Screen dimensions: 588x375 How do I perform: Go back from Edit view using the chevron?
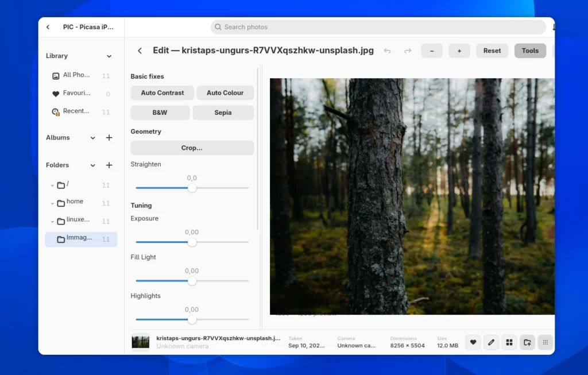(140, 51)
